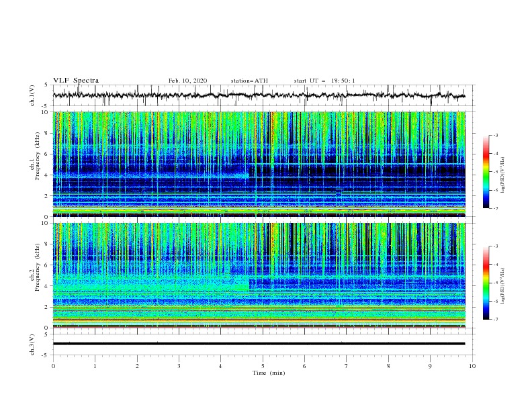532x411 pixels.
Task: Click the thick black ch.3 voltage trace
Action: click(259, 344)
